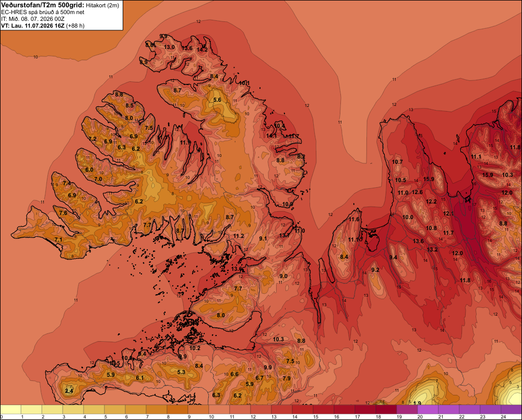The width and height of the screenshot is (522, 420).
Task: Click the 7.6 temperature value on the map
Action: click(x=63, y=213)
